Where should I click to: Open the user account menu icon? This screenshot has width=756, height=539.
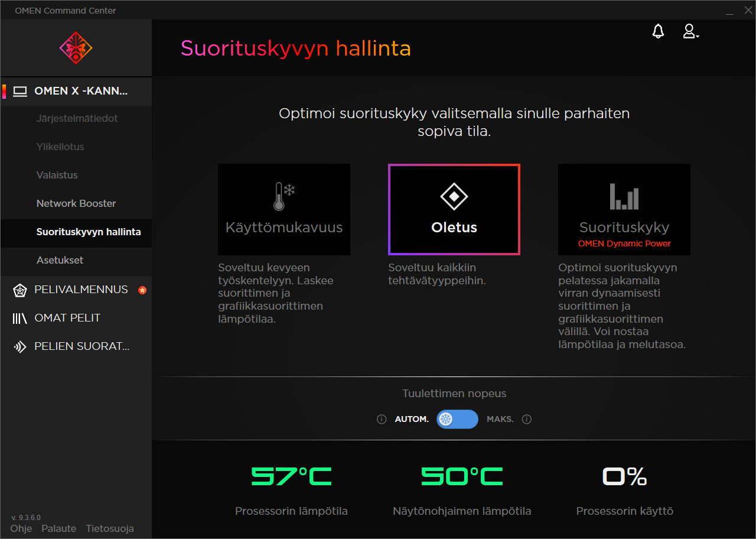pyautogui.click(x=691, y=32)
